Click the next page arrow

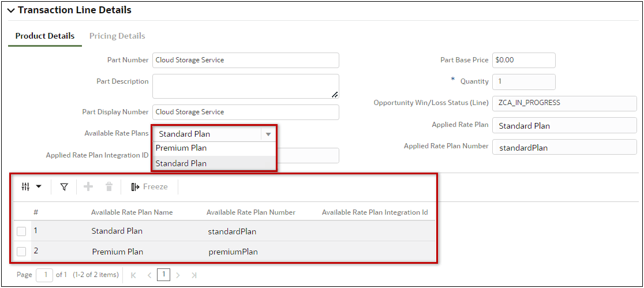coord(178,275)
